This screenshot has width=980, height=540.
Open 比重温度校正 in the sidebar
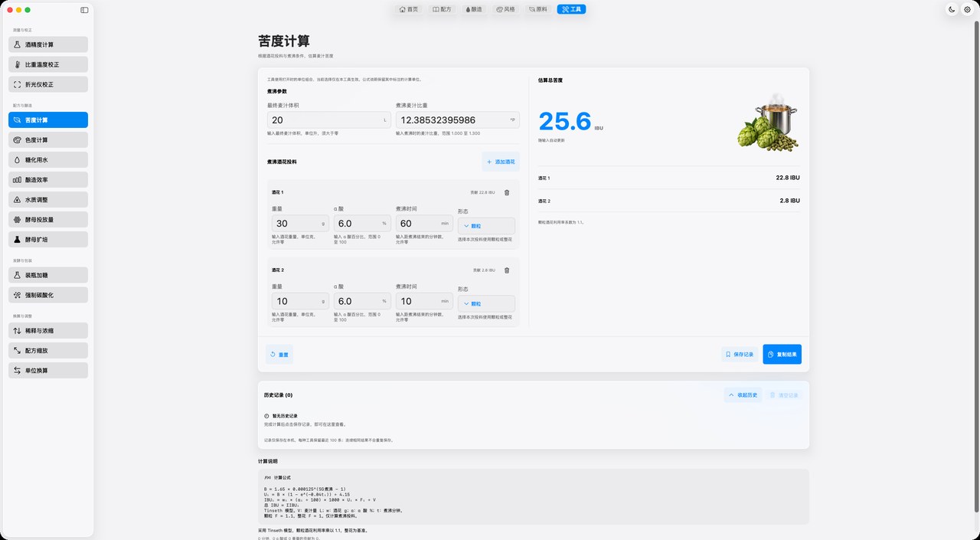click(x=48, y=64)
